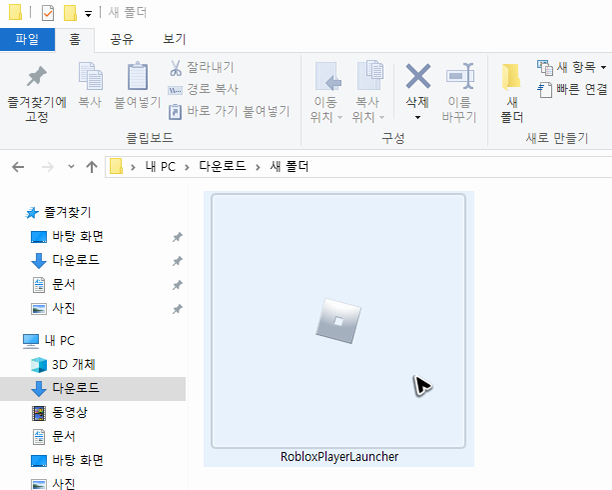The image size is (612, 490).
Task: Click New folder (새 폴더) ribbon icon
Action: [x=512, y=77]
